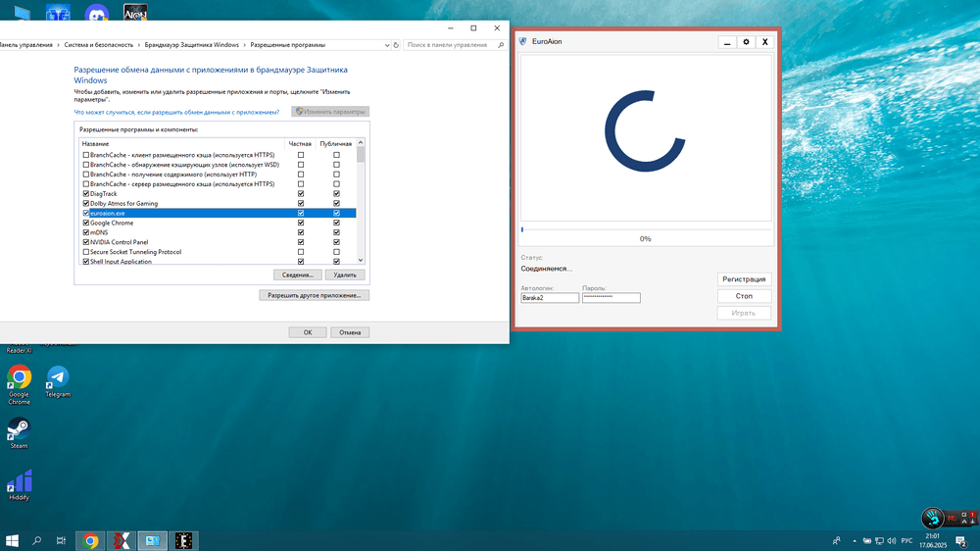Expand the address bar history dropdown
980x551 pixels.
383,44
